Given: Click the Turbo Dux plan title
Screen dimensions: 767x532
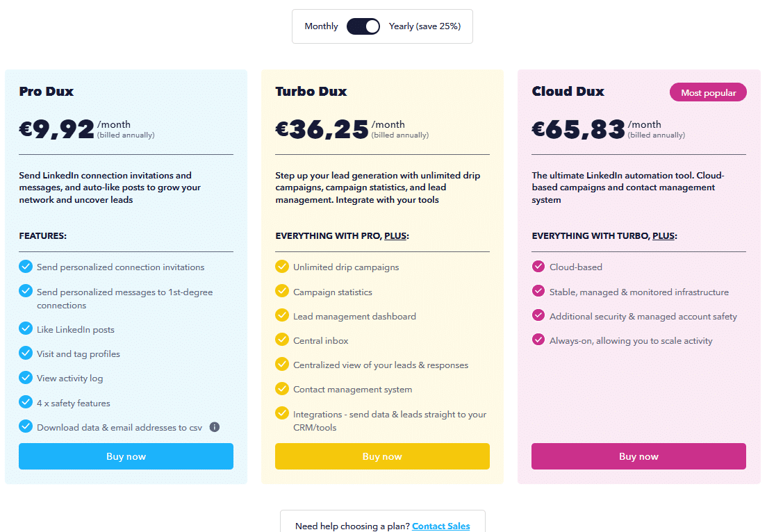Looking at the screenshot, I should (311, 91).
